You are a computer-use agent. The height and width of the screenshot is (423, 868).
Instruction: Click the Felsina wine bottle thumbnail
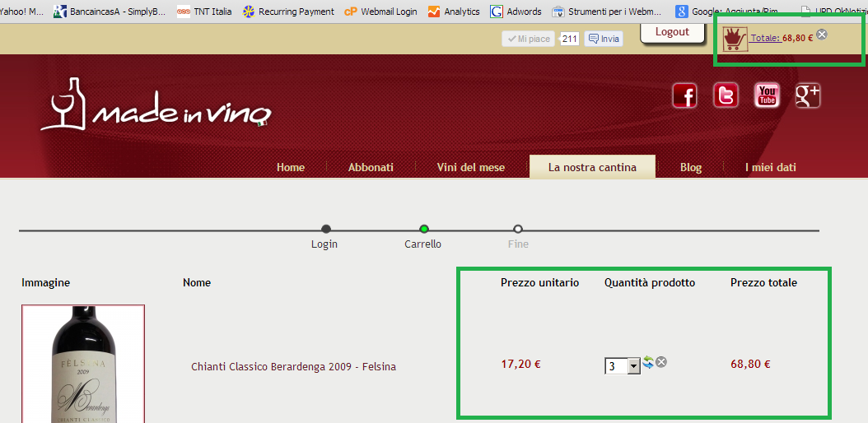click(x=83, y=363)
